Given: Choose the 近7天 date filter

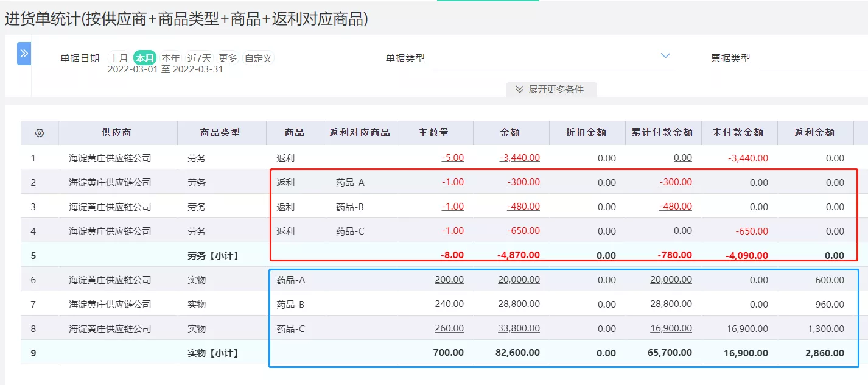Looking at the screenshot, I should [x=199, y=58].
